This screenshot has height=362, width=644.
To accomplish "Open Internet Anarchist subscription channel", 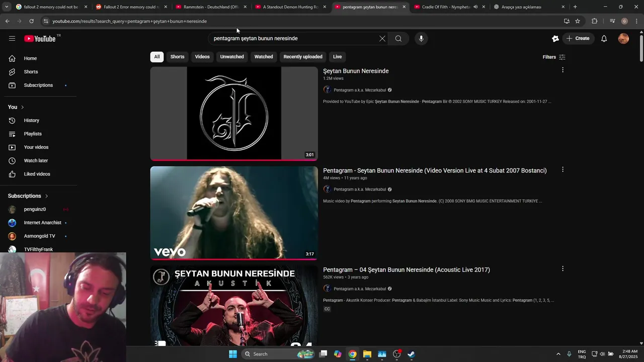I will (42, 223).
